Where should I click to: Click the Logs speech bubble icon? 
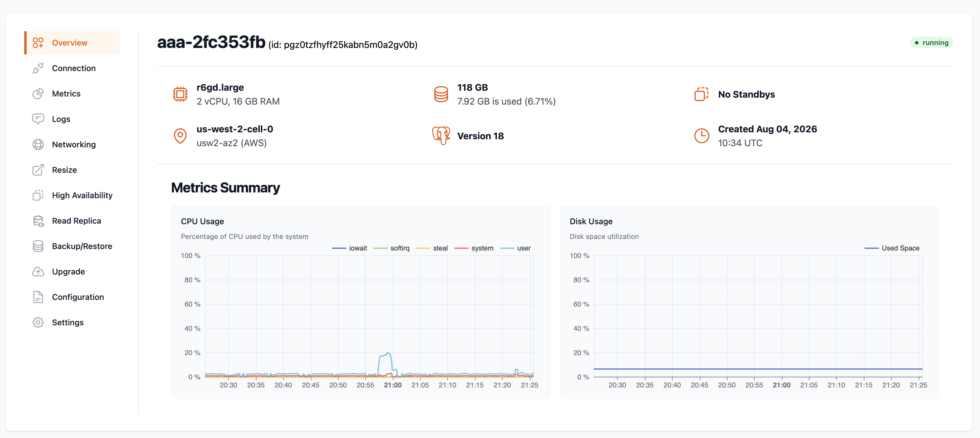[38, 119]
